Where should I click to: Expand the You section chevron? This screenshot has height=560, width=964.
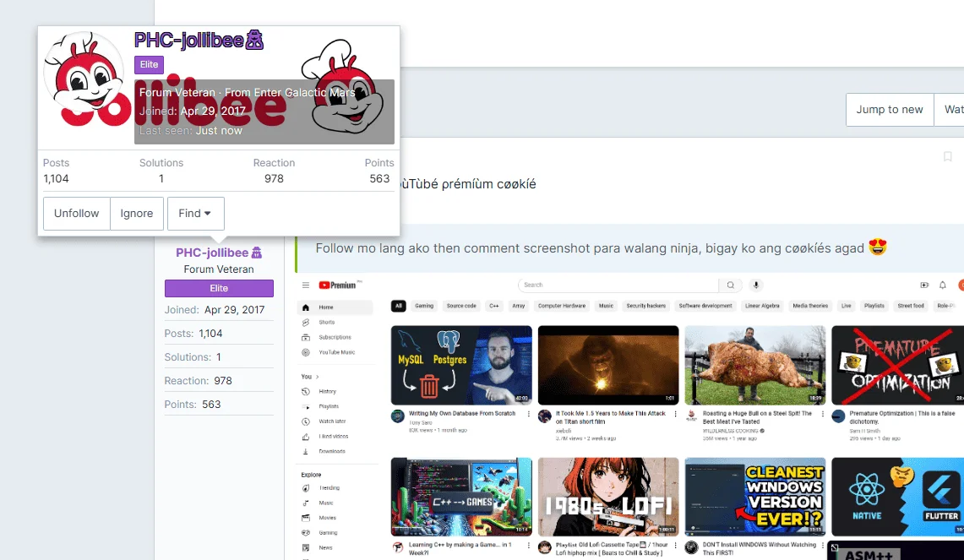[x=317, y=377]
